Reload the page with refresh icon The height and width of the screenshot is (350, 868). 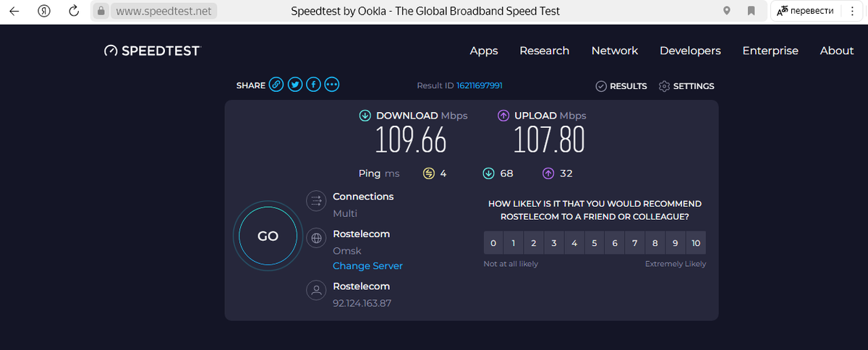click(73, 11)
